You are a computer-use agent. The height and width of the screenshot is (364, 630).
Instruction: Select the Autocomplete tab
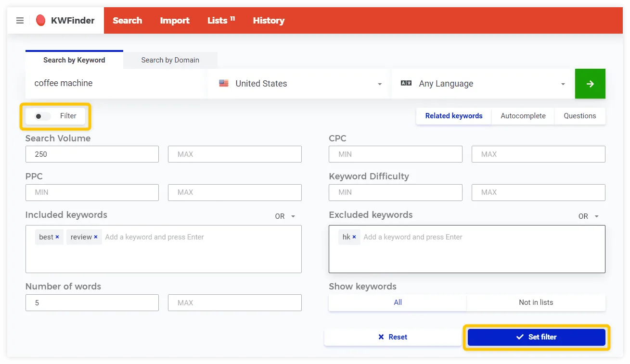click(523, 116)
